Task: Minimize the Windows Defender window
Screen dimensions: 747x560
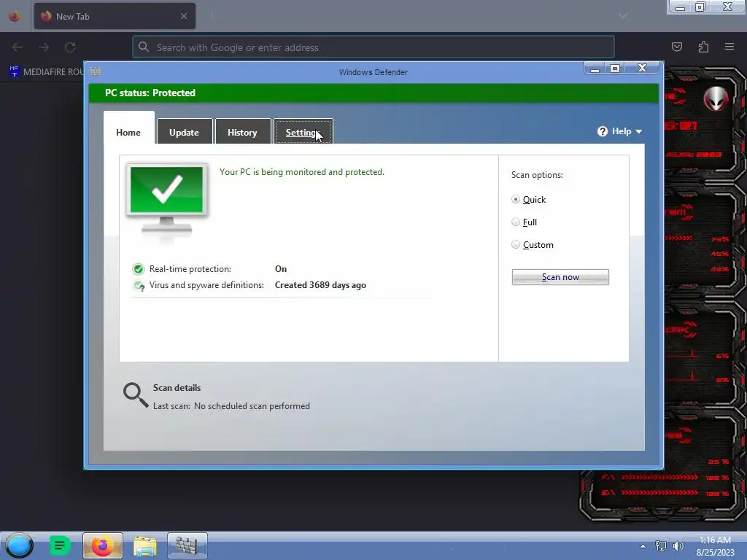Action: (x=595, y=69)
